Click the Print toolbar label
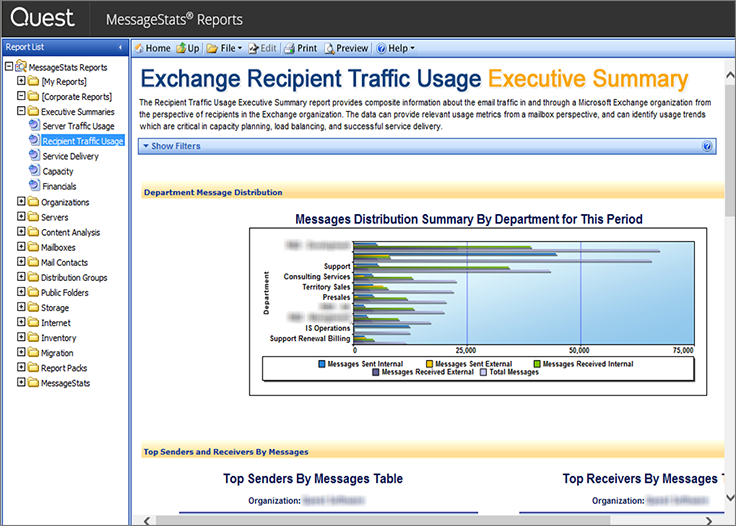Viewport: 736px width, 526px height. coord(307,48)
